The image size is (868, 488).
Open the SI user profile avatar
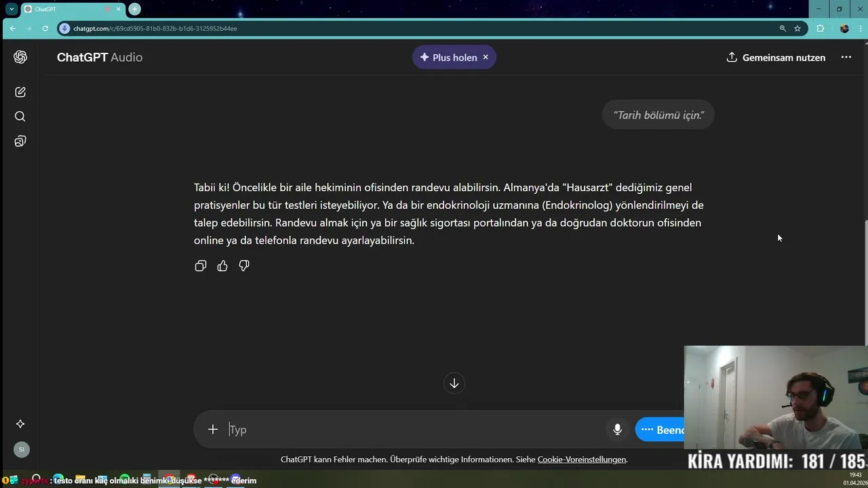click(x=22, y=449)
